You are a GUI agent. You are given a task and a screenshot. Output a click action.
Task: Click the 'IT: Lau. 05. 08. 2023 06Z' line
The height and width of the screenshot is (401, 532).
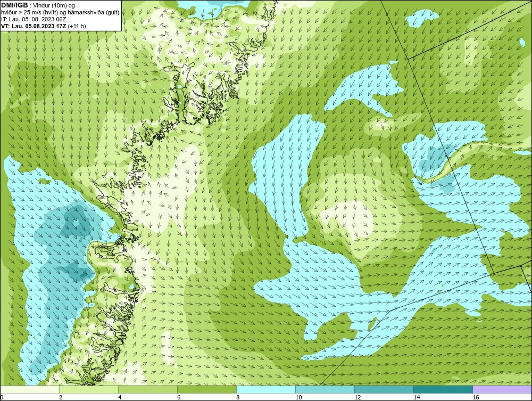34,19
